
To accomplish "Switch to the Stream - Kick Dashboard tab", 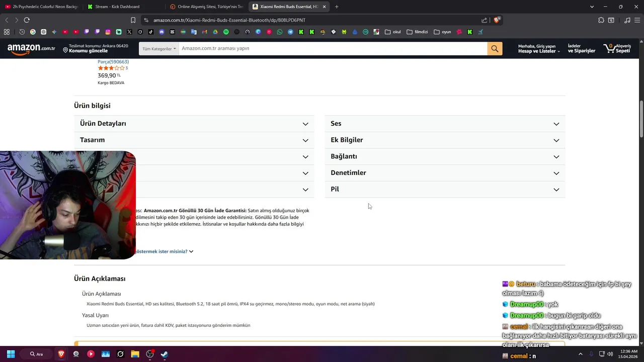I will [x=123, y=7].
